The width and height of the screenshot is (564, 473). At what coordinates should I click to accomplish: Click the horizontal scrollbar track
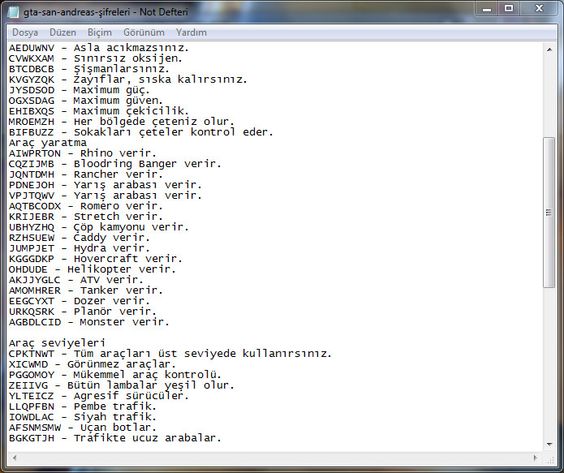[x=275, y=458]
